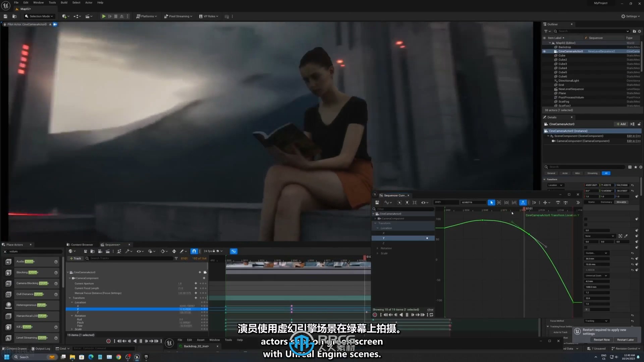The width and height of the screenshot is (644, 362).
Task: Click the Curve Editor view mode eye icon
Action: (x=425, y=202)
